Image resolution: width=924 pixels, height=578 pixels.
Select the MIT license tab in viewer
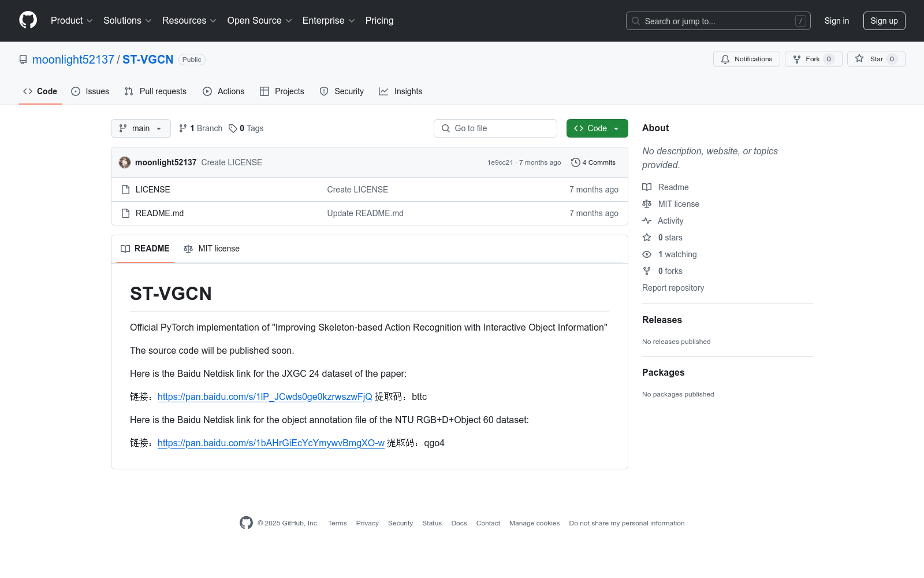tap(211, 249)
